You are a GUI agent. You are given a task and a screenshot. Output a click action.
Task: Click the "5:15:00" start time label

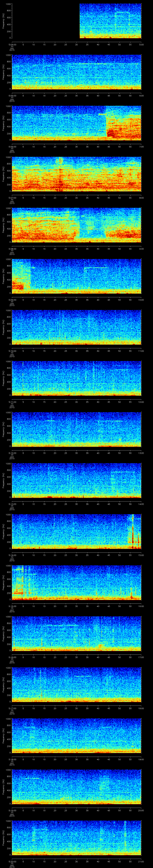coord(12,606)
